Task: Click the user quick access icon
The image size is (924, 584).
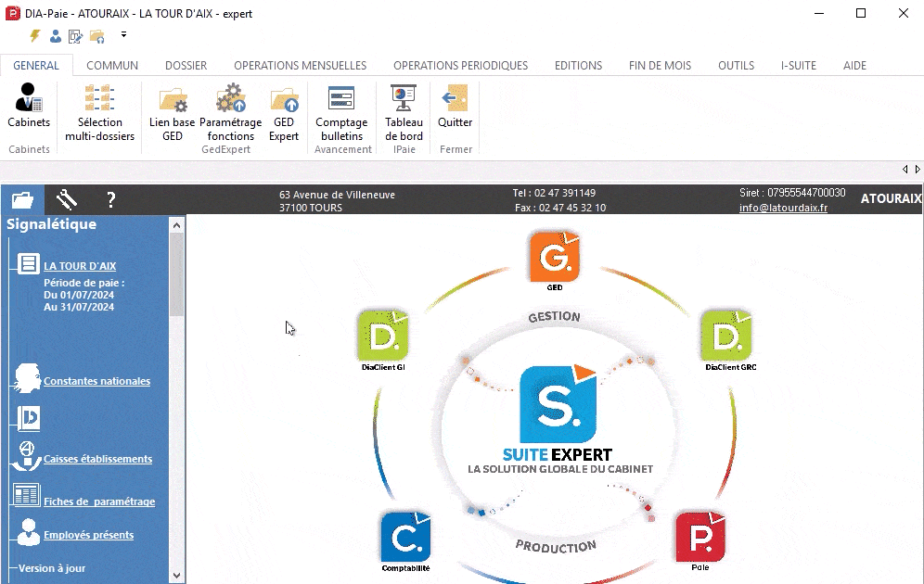Action: tap(56, 36)
